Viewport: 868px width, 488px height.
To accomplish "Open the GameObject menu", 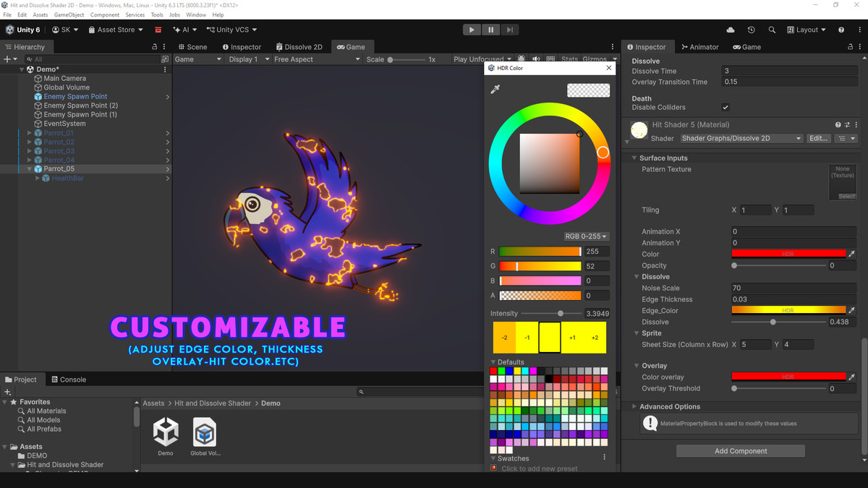I will pyautogui.click(x=69, y=14).
